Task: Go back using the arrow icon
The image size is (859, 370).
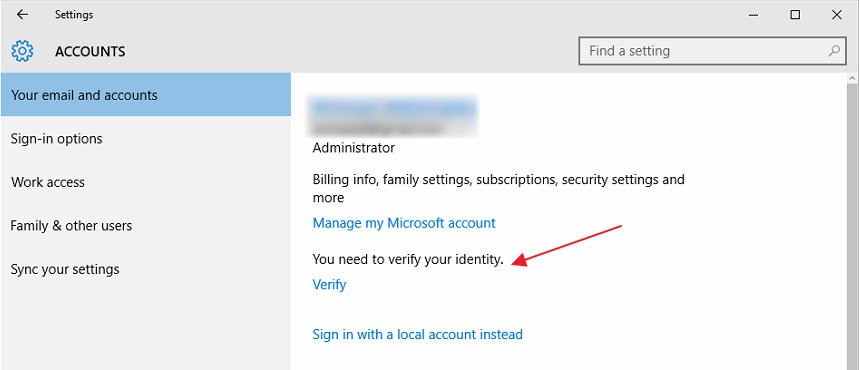Action: (22, 15)
